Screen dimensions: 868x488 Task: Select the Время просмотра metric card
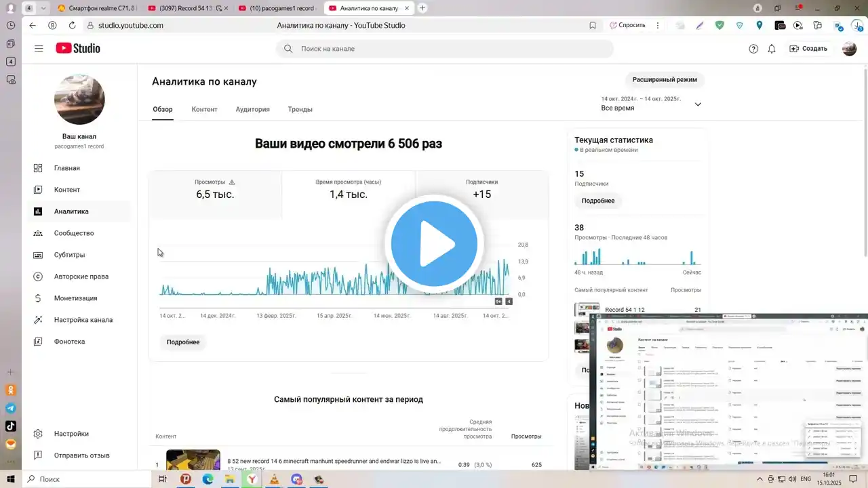(348, 190)
